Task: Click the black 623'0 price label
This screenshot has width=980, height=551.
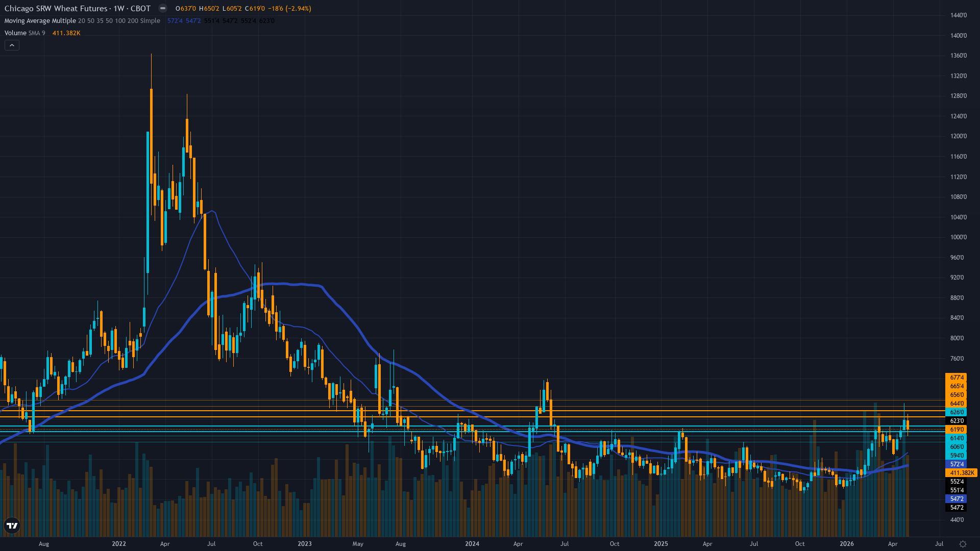Action: [x=957, y=421]
